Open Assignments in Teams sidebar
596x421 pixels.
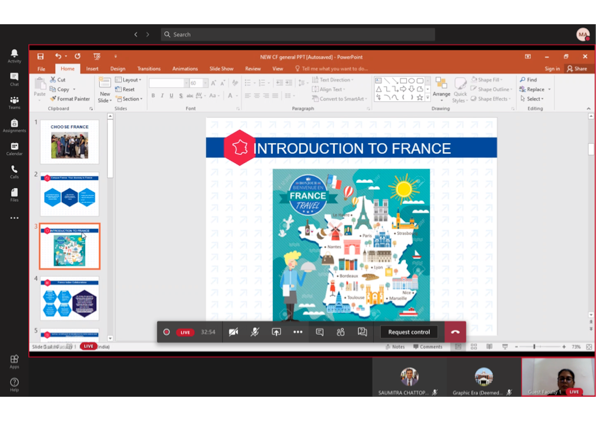point(14,125)
